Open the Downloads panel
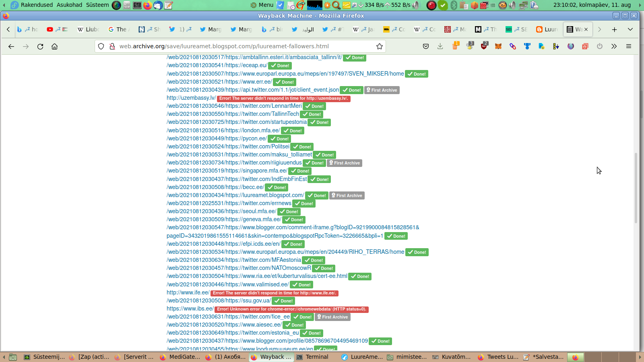The height and width of the screenshot is (362, 644). pyautogui.click(x=440, y=46)
